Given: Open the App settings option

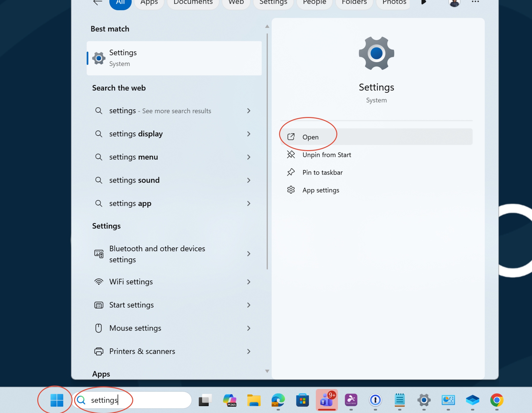Looking at the screenshot, I should click(x=321, y=190).
